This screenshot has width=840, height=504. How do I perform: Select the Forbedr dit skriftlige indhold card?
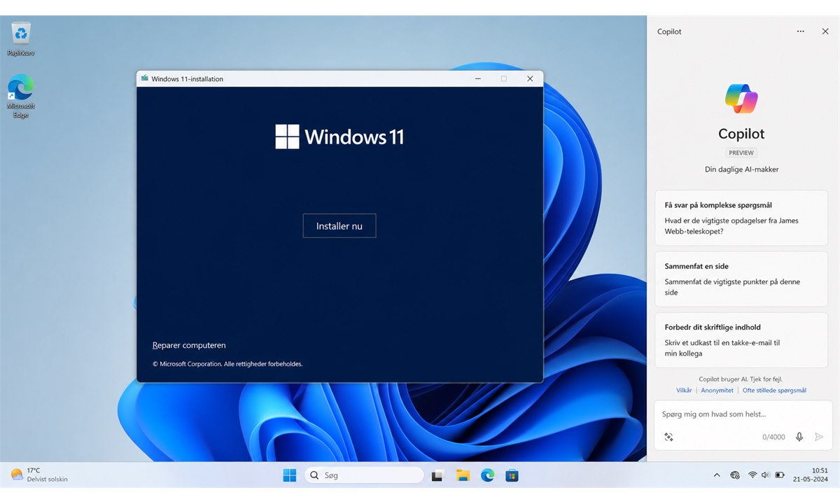click(x=741, y=340)
